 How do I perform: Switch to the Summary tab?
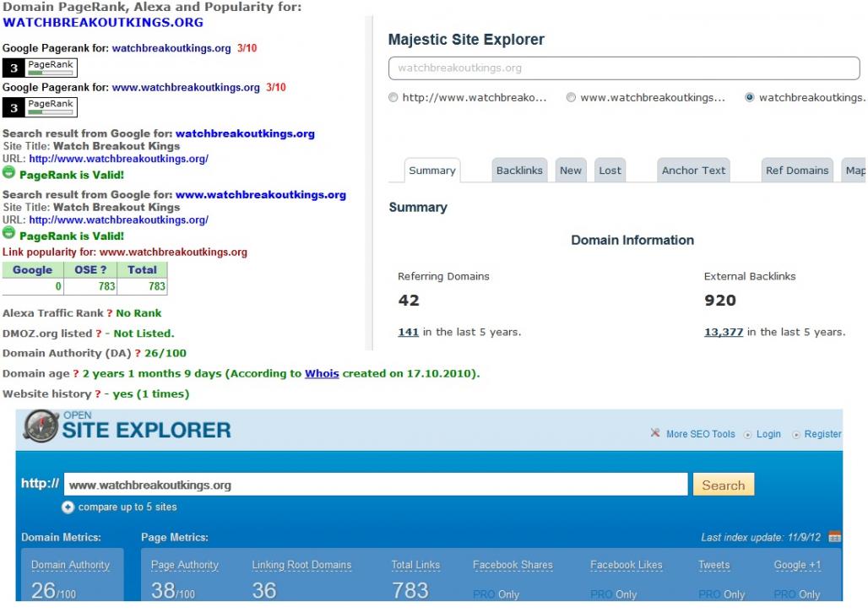(432, 171)
